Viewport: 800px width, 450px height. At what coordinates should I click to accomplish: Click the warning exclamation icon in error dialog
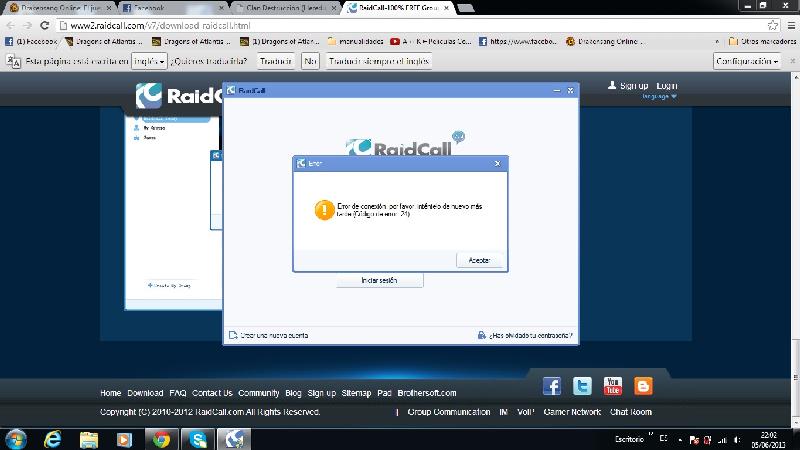tap(324, 210)
